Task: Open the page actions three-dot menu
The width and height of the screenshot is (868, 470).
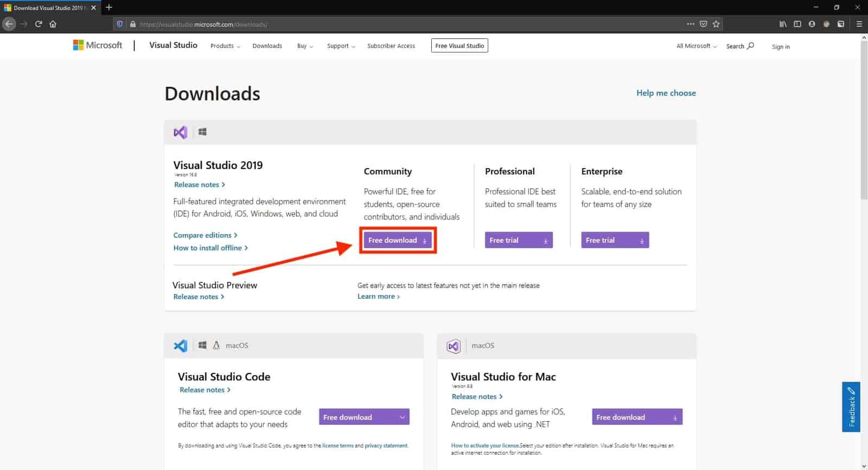Action: click(690, 24)
